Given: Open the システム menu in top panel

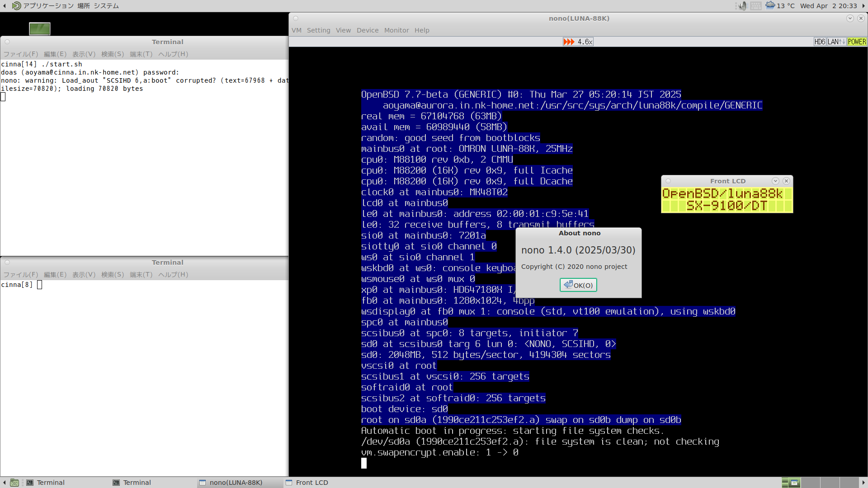Looking at the screenshot, I should pyautogui.click(x=106, y=6).
